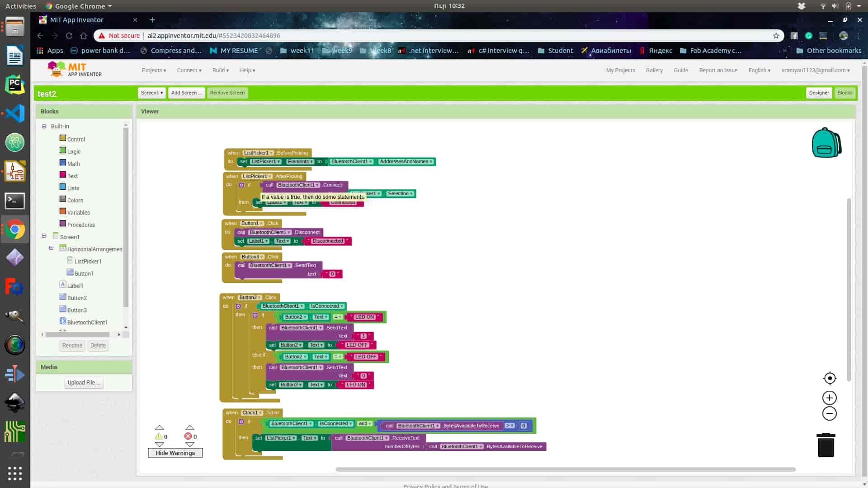Collapse the HorizontalArrangement tree node
The height and width of the screenshot is (488, 868).
pos(51,248)
